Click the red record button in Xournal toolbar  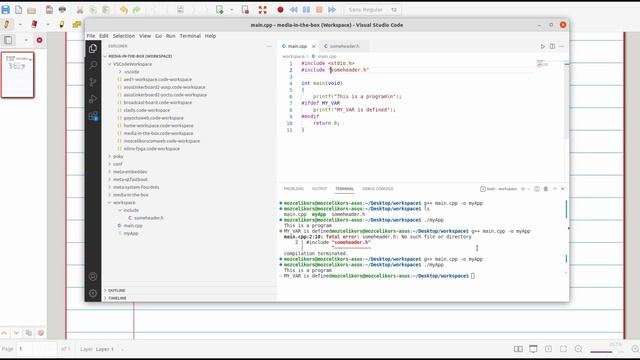click(280, 9)
